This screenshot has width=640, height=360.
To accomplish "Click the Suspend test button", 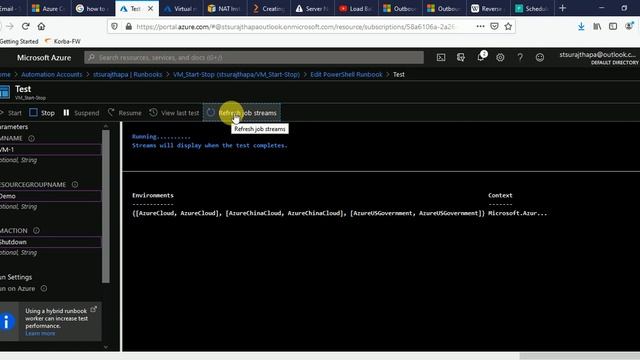I will pos(81,113).
